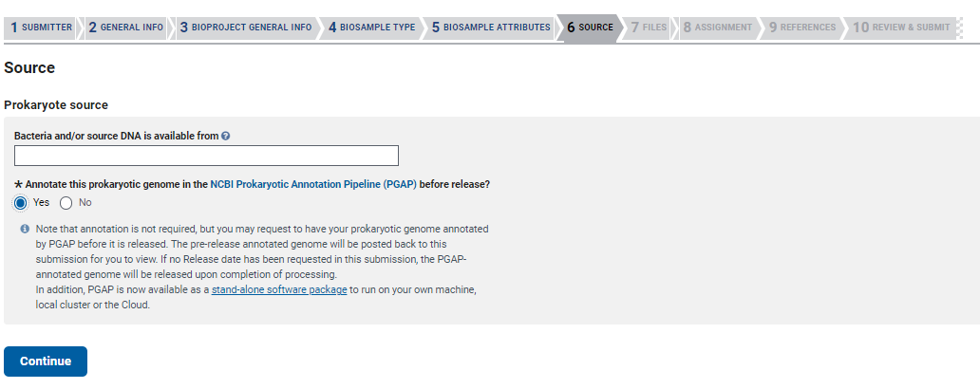Click the Continue button
The width and height of the screenshot is (980, 389).
pos(46,361)
